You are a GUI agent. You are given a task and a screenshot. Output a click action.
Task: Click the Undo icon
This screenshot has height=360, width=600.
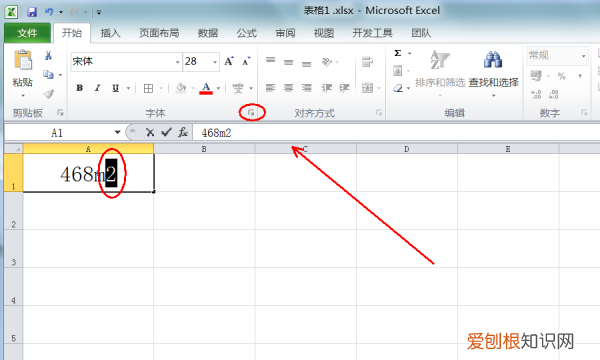(x=49, y=12)
